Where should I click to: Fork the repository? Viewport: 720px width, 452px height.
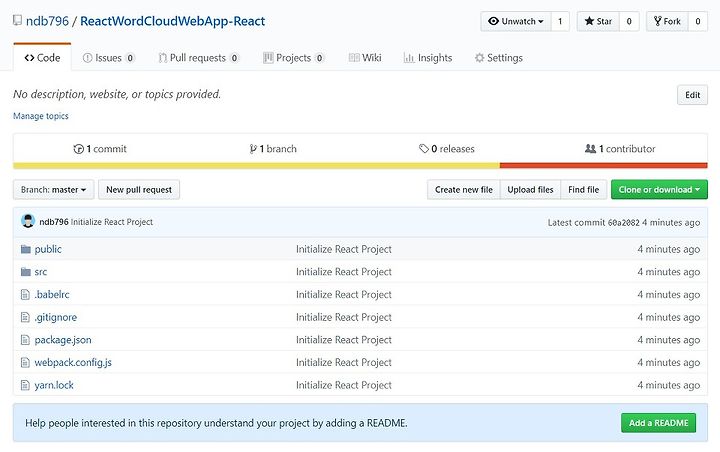[x=667, y=21]
